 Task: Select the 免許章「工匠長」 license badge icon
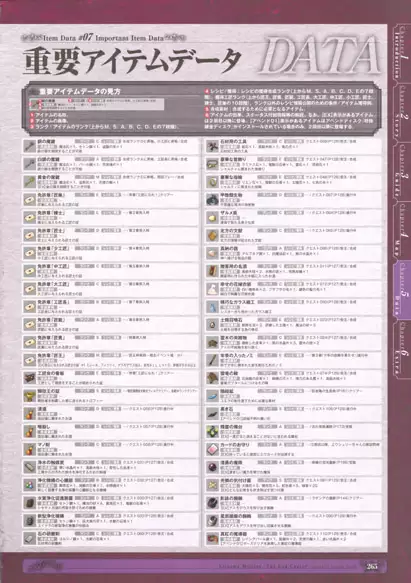pyautogui.click(x=30, y=307)
